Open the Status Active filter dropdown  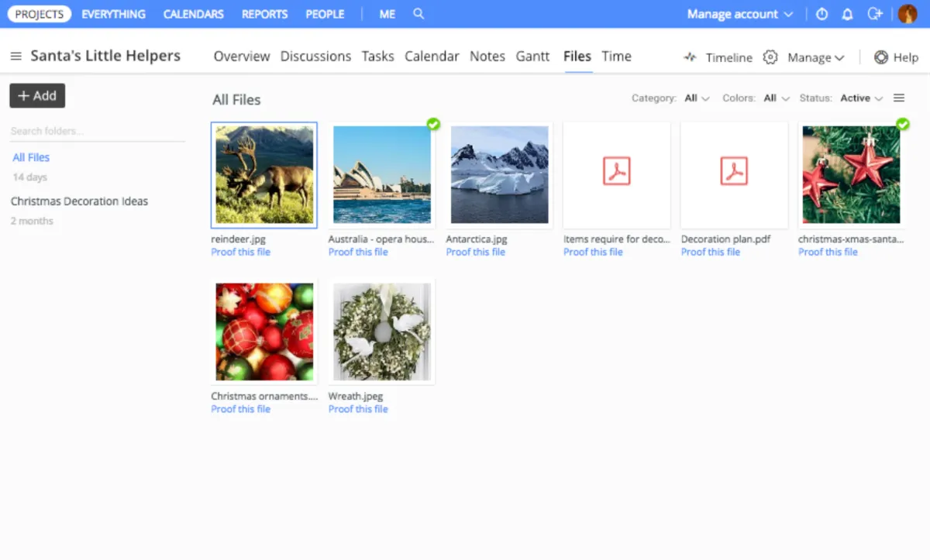[x=862, y=98]
